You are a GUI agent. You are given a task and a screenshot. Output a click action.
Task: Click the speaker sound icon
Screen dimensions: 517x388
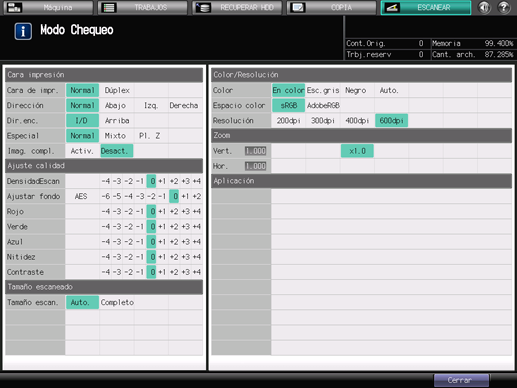[484, 7]
